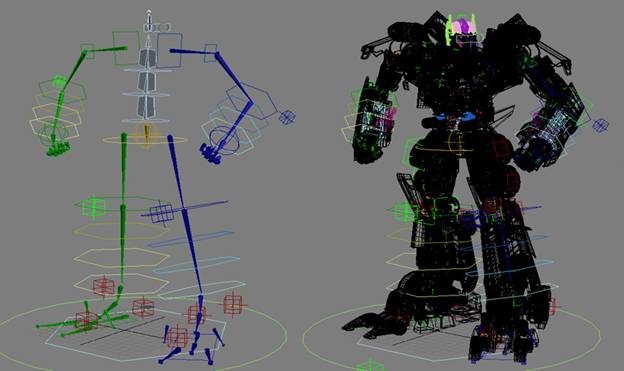Image resolution: width=624 pixels, height=371 pixels.
Task: Select the blue cube elbow target beside skeleton
Action: tap(287, 117)
